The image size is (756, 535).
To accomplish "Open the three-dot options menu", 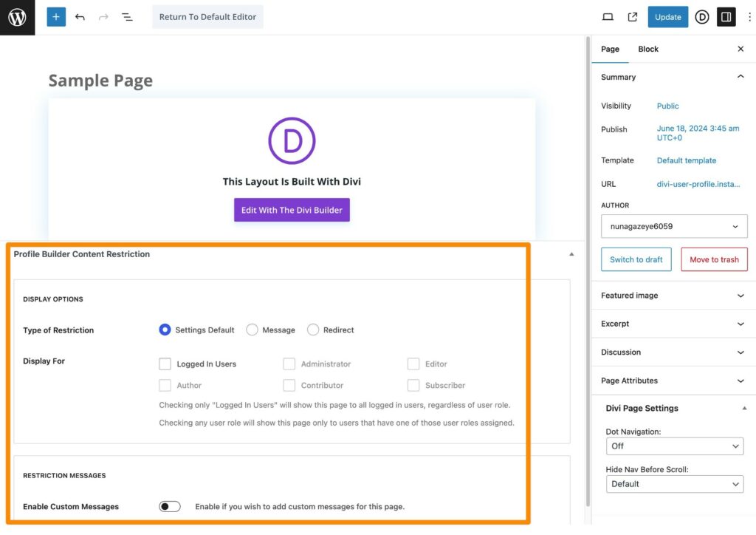I will tap(749, 17).
